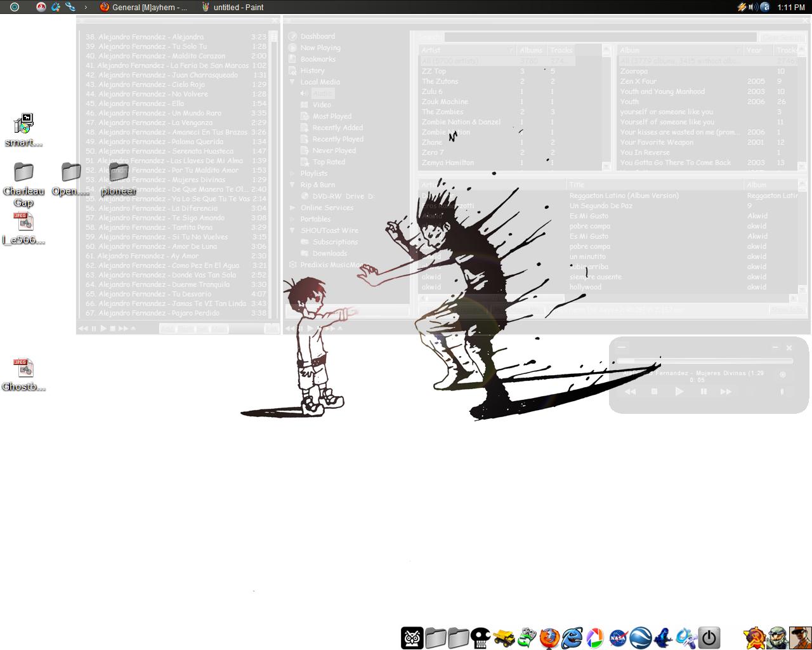This screenshot has height=650, width=812.
Task: Click the red quick-launch icon in top bar
Action: click(x=41, y=7)
